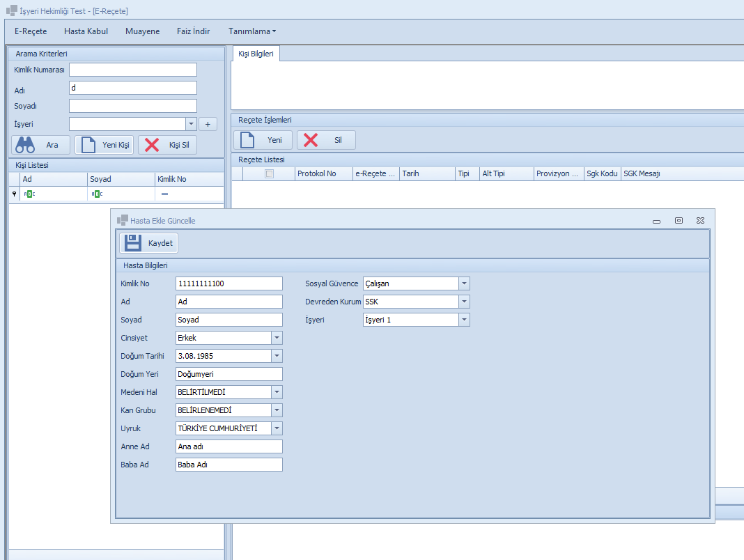Open the Doğum Tarihi date picker

coord(277,356)
